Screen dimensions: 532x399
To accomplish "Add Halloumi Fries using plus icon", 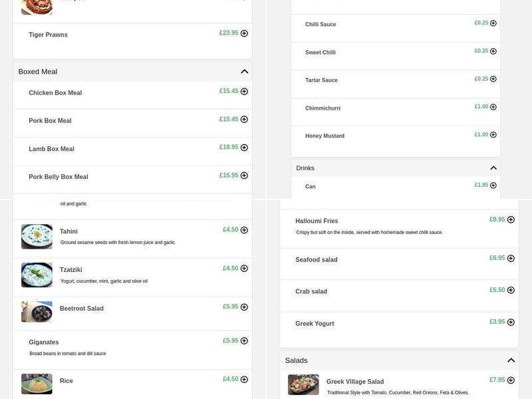I will (x=511, y=220).
